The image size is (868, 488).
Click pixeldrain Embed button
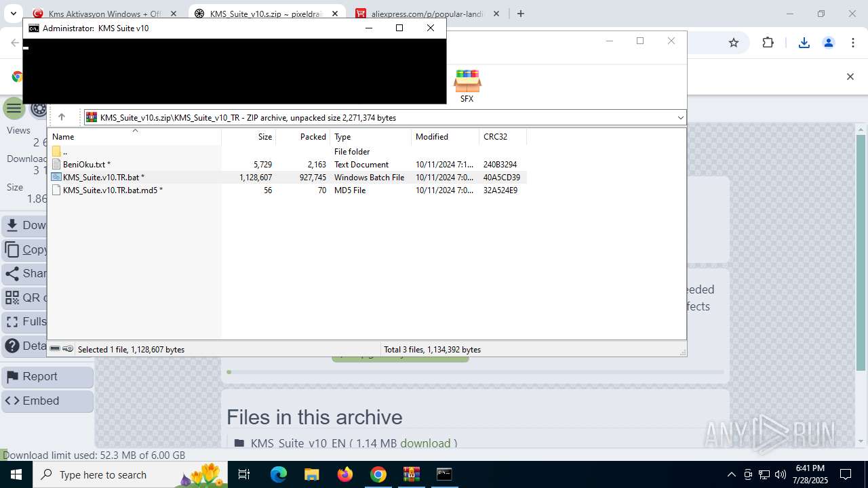pos(47,401)
